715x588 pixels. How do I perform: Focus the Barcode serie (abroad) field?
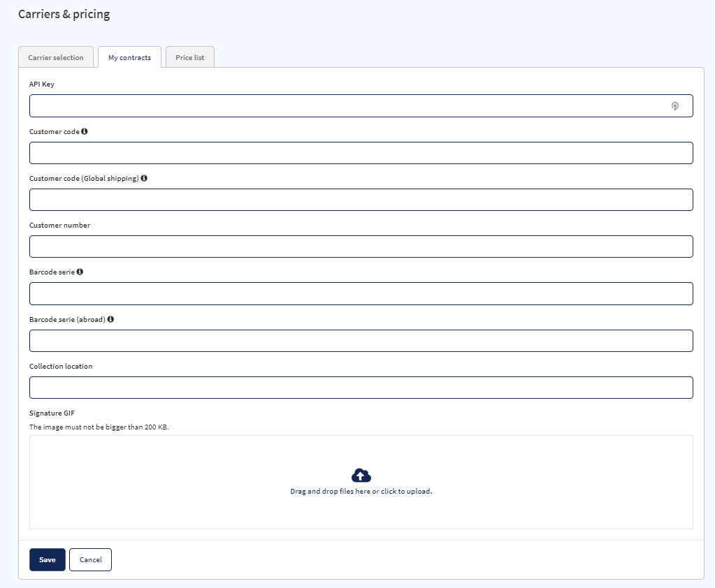pyautogui.click(x=361, y=341)
